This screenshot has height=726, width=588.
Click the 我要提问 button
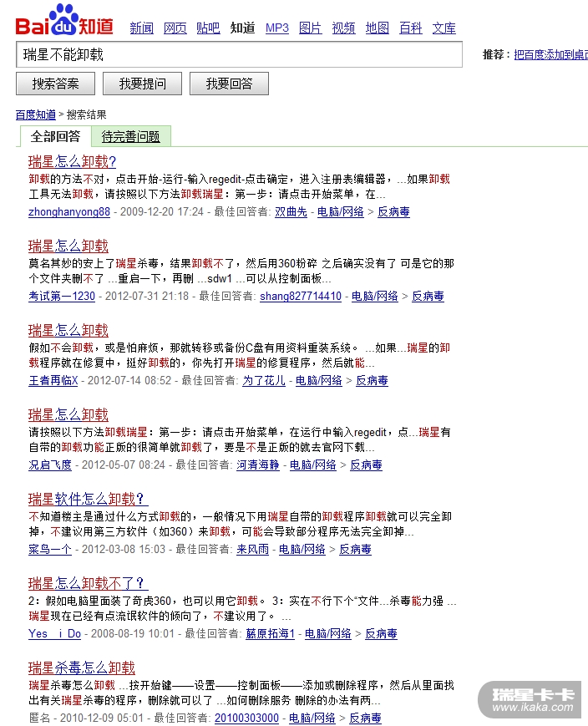[142, 84]
